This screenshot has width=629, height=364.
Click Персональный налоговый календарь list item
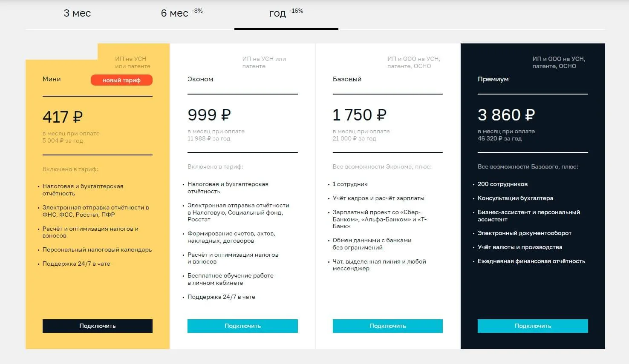pyautogui.click(x=97, y=249)
